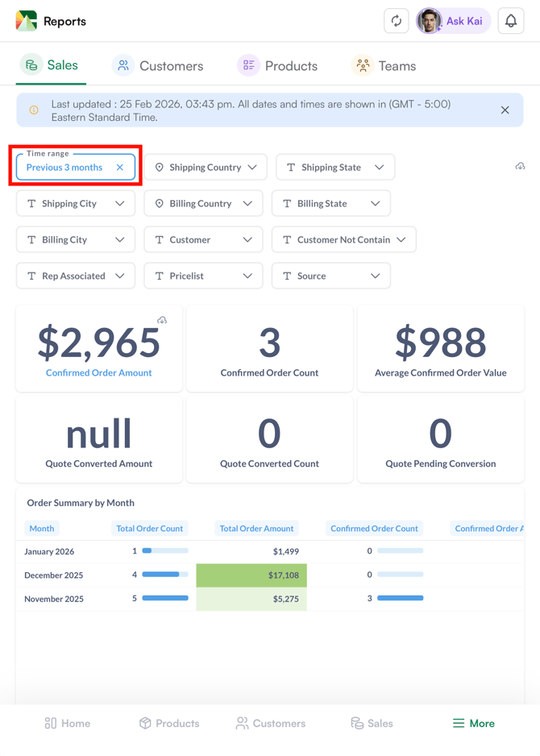
Task: Click the download icon beside the filters
Action: tap(520, 166)
